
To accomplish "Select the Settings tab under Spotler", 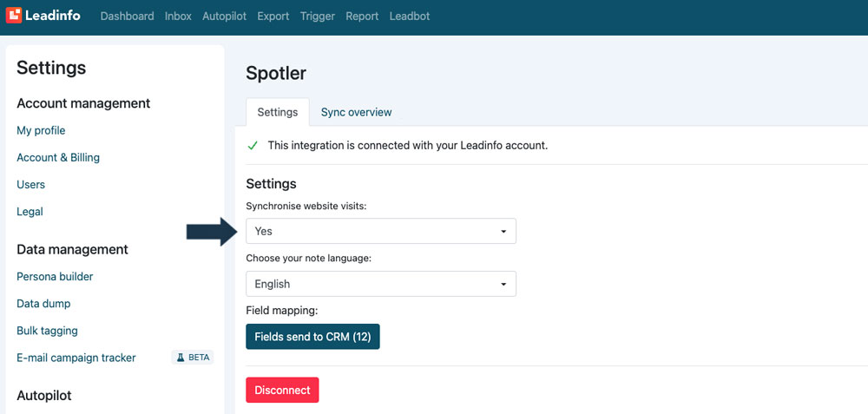I will click(278, 112).
